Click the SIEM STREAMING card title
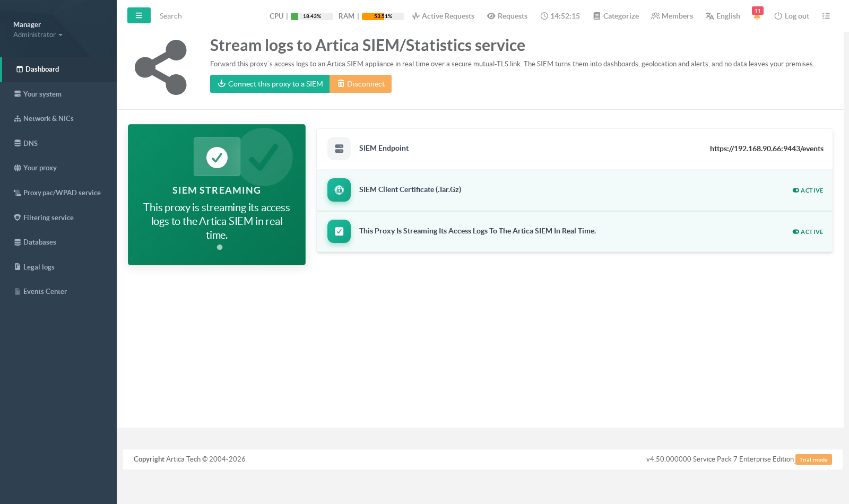The width and height of the screenshot is (849, 504). [216, 190]
